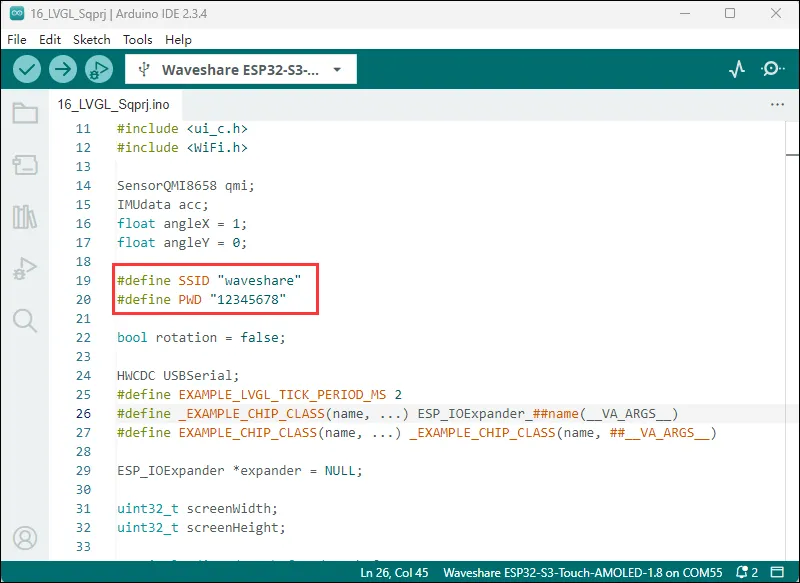Open the Serial Monitor

pos(773,69)
